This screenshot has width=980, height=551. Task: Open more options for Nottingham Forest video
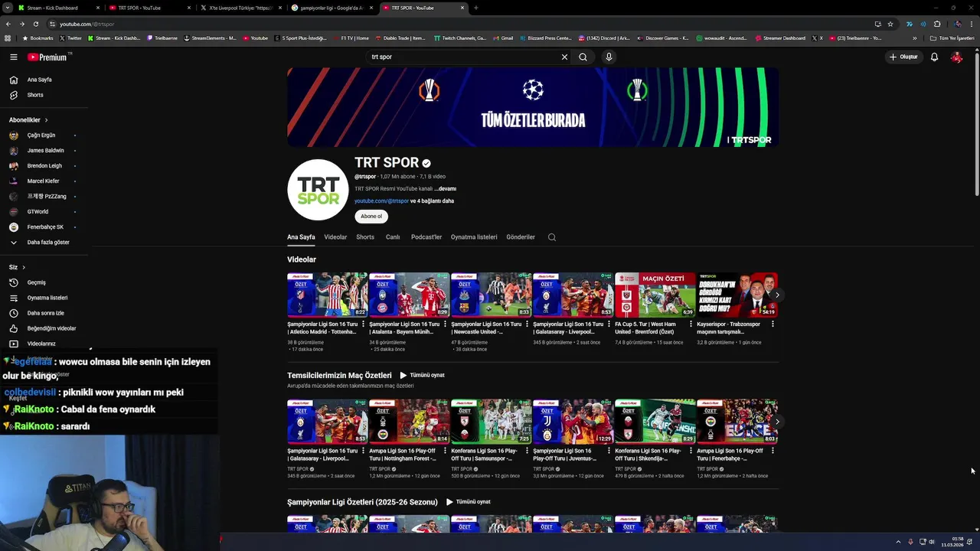tap(445, 451)
